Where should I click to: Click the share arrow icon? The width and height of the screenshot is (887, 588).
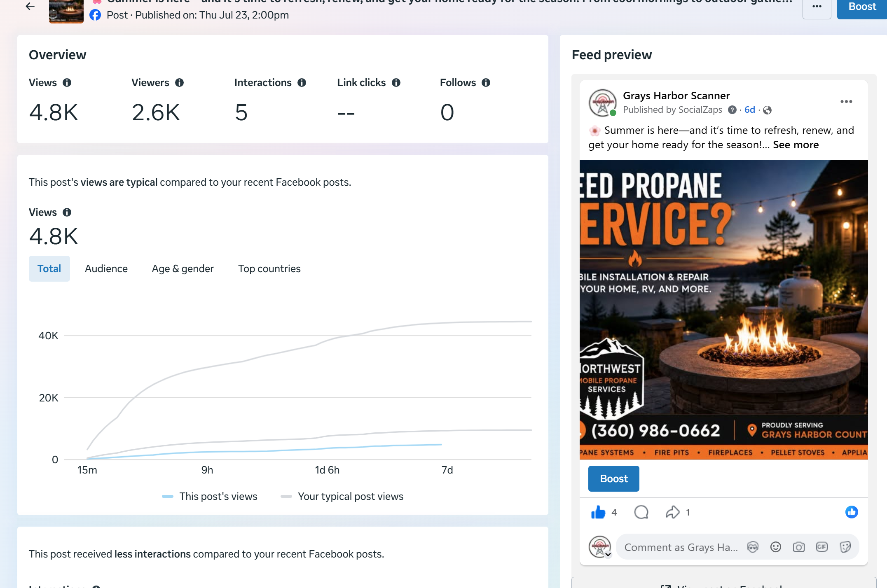coord(673,513)
